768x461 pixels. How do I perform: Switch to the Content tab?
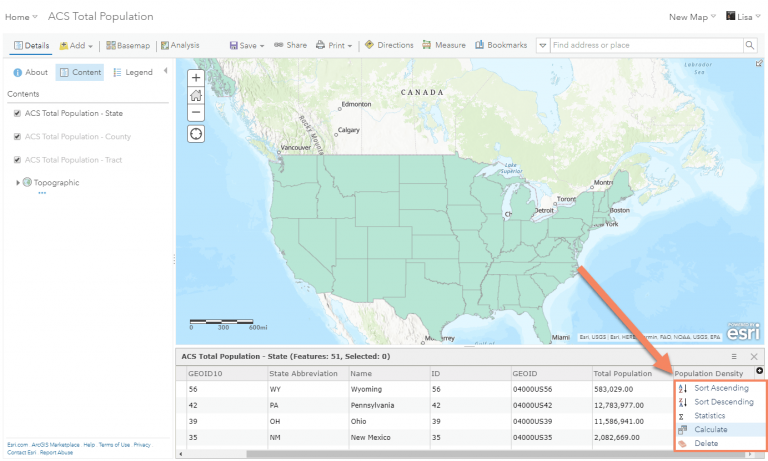[80, 73]
